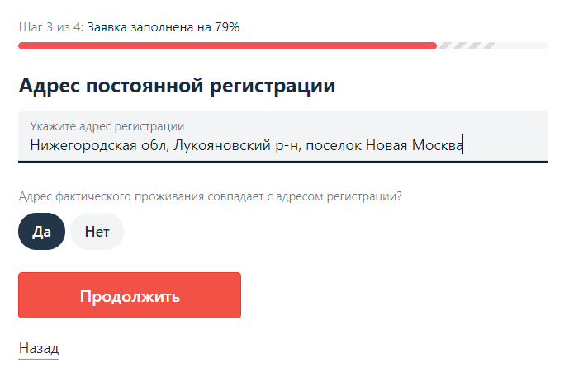Choose the "Нет" option
The image size is (588, 377).
tap(97, 232)
